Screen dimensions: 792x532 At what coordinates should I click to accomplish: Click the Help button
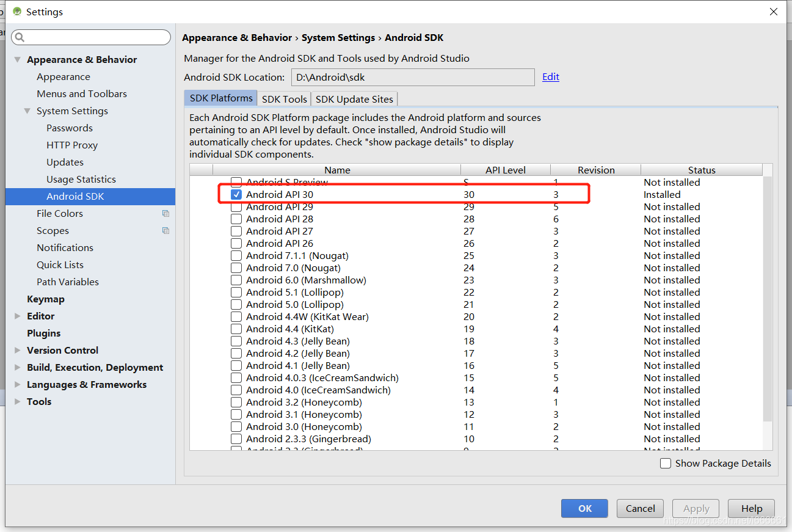pyautogui.click(x=750, y=508)
